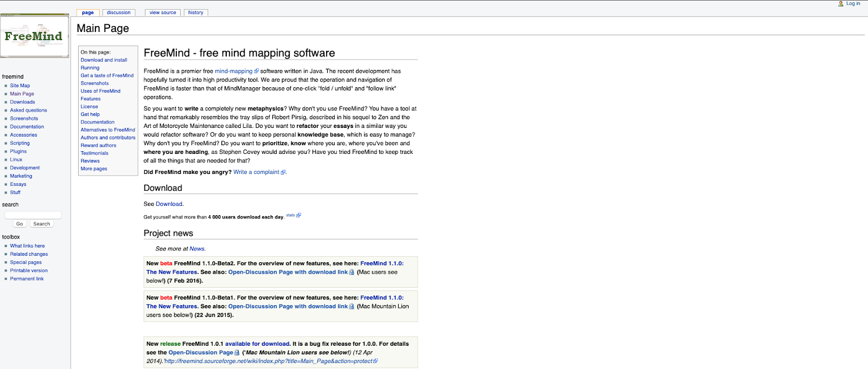Jump to Alternatives to FreeMind
Screen dimensions: 868x369
(108, 130)
